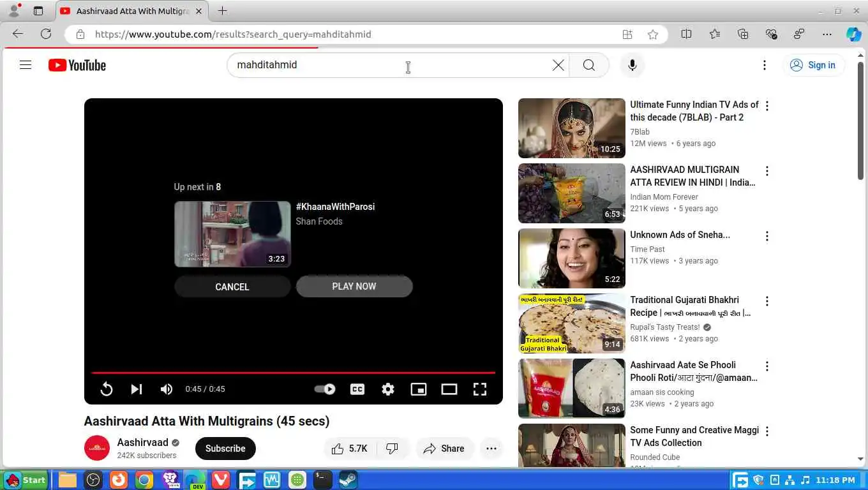
Task: Select the Aashirvaad Atta browser tab
Action: click(132, 11)
